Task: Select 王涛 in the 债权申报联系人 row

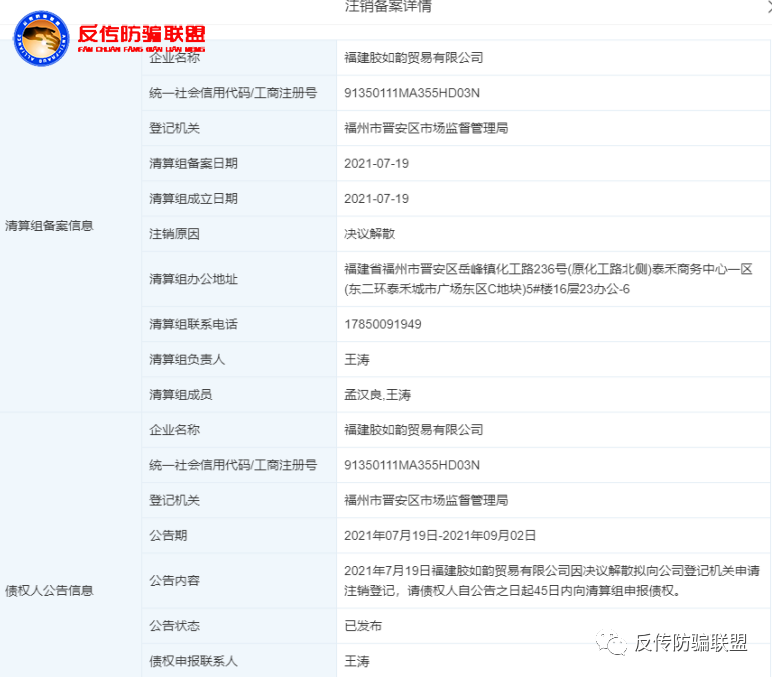Action: pos(356,661)
